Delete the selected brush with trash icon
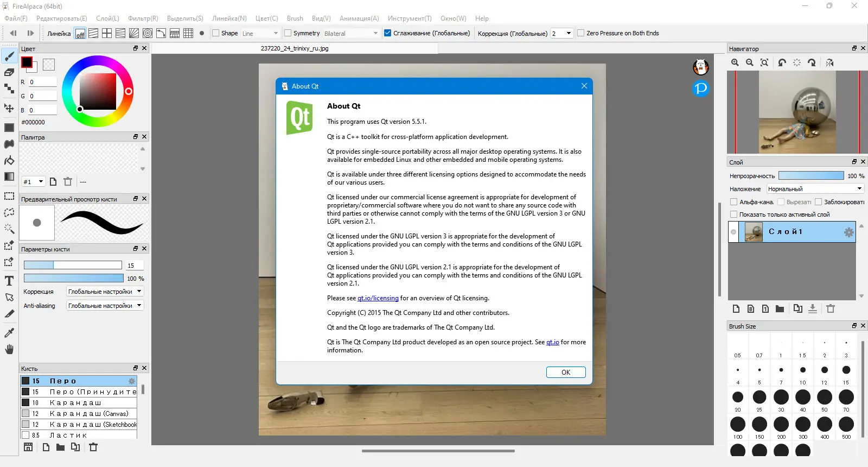This screenshot has width=868, height=467. coord(93,447)
